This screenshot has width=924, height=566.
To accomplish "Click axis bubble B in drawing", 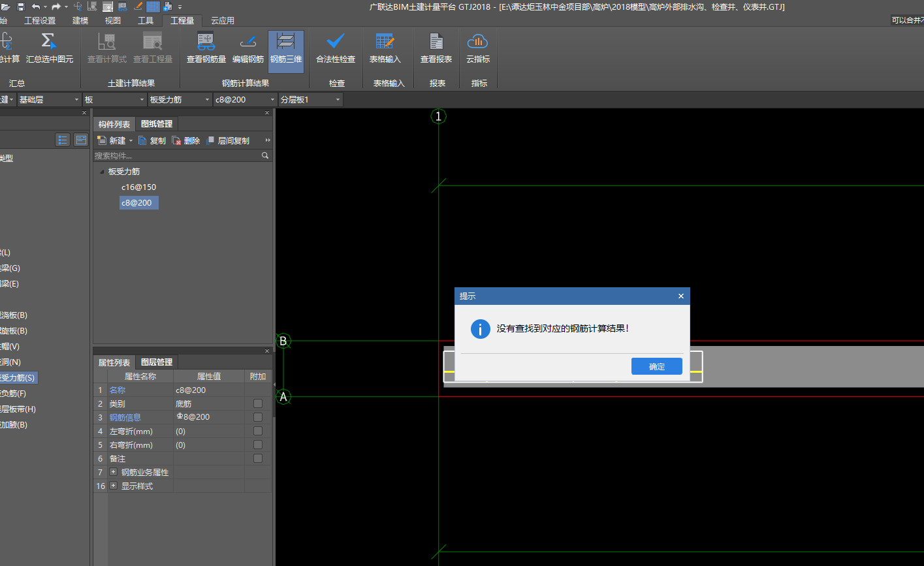I will click(283, 341).
